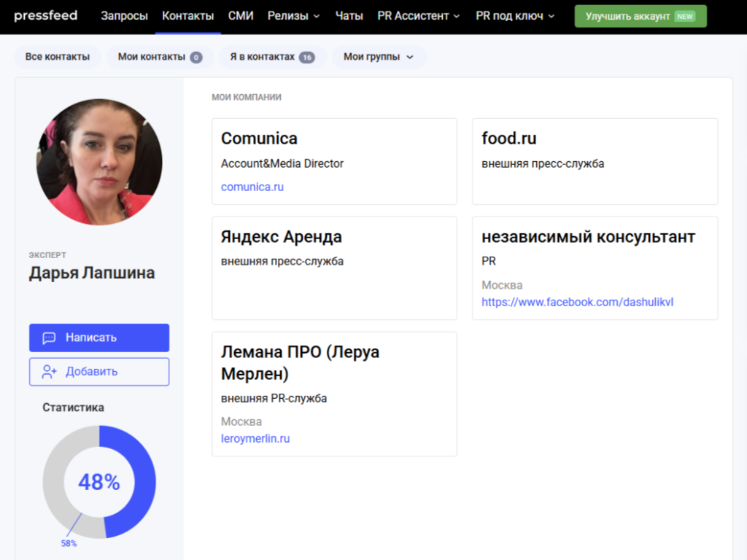Open the Мои группы dropdown filter
This screenshot has height=560, width=747.
379,57
